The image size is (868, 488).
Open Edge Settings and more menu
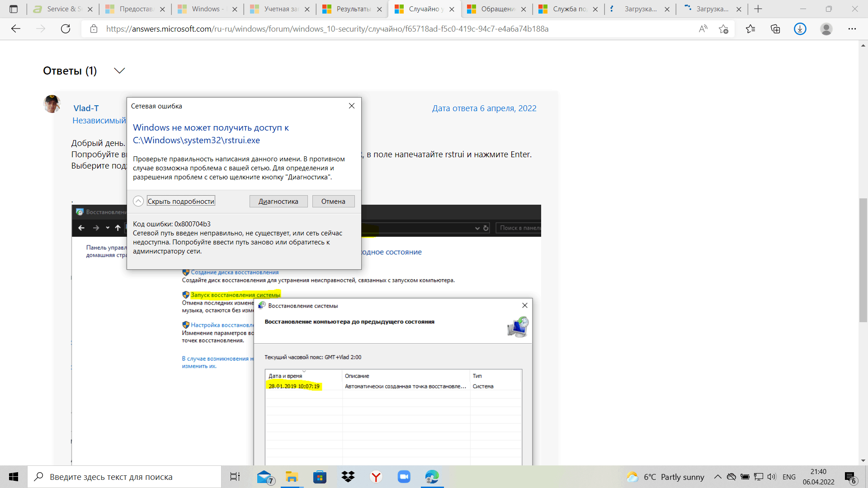(852, 29)
